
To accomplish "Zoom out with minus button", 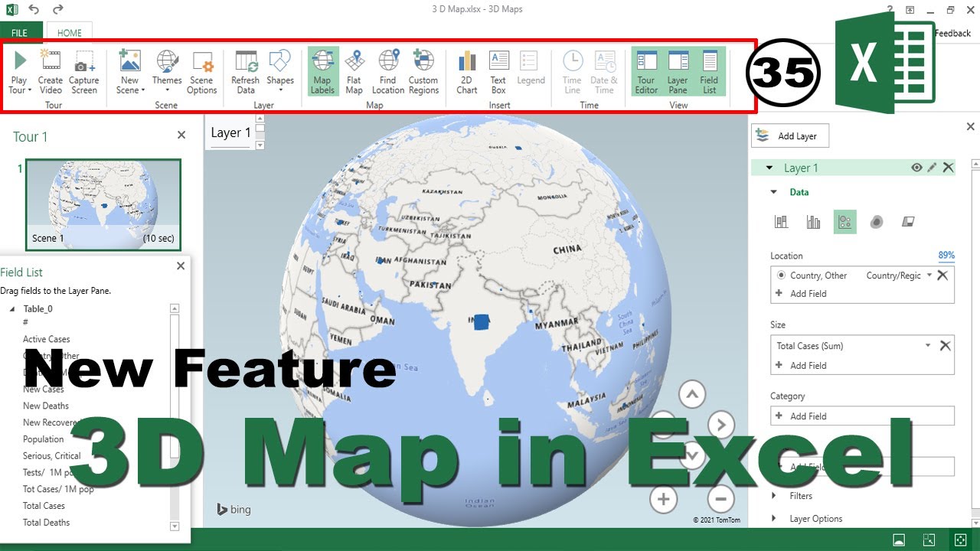I will click(720, 500).
